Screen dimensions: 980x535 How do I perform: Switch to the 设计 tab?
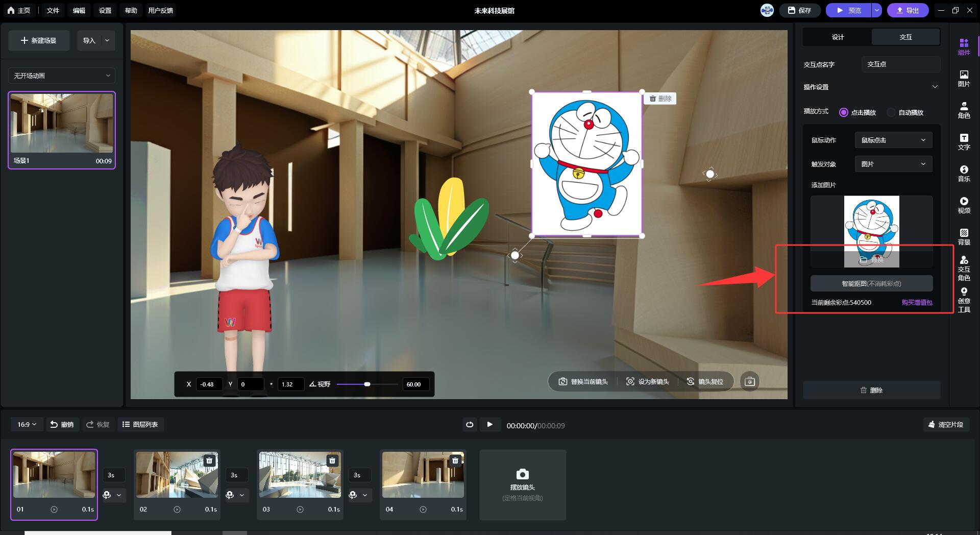point(838,37)
